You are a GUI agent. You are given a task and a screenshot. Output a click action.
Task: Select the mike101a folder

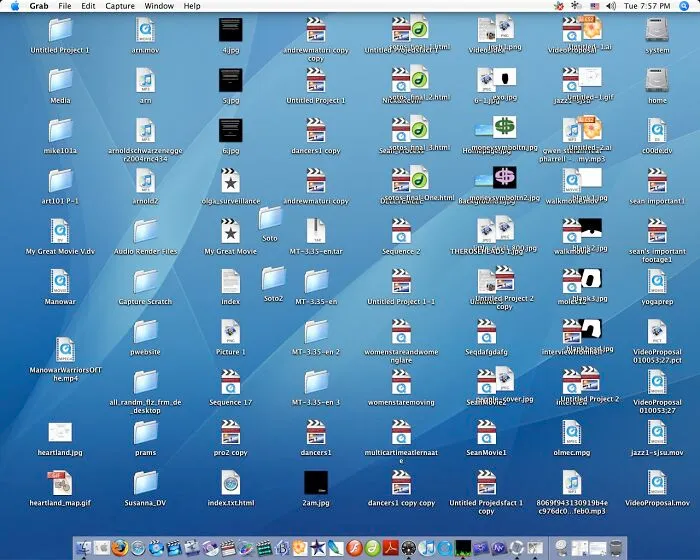60,130
